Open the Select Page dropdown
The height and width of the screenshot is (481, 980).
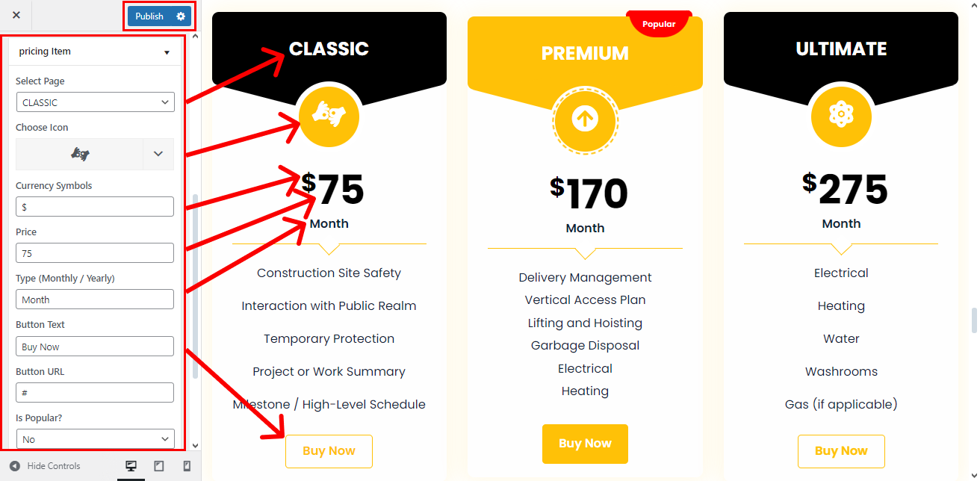pyautogui.click(x=95, y=102)
